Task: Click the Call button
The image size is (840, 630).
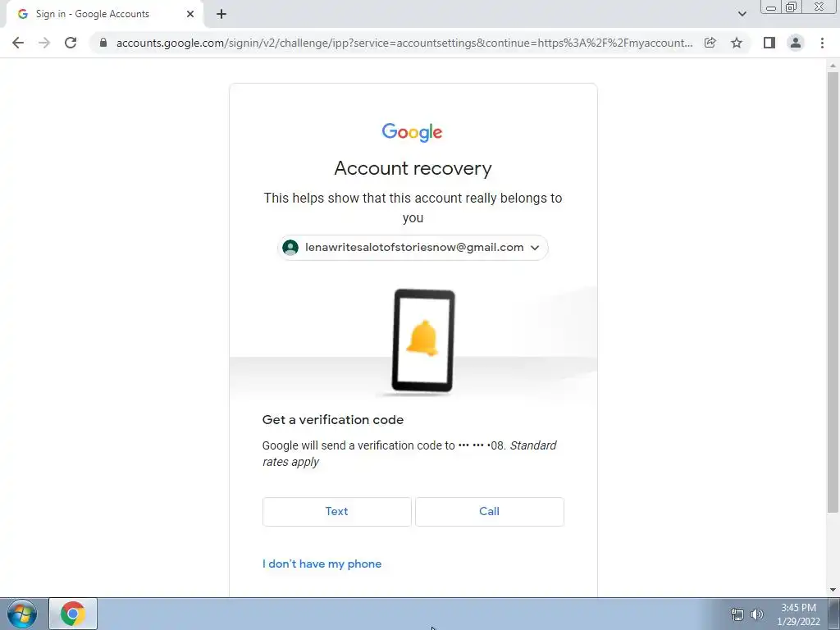Action: [489, 512]
